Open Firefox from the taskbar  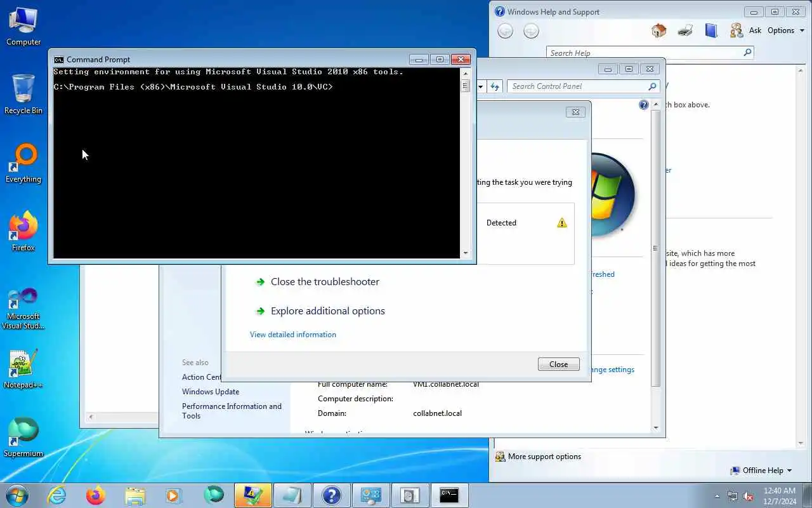(96, 495)
